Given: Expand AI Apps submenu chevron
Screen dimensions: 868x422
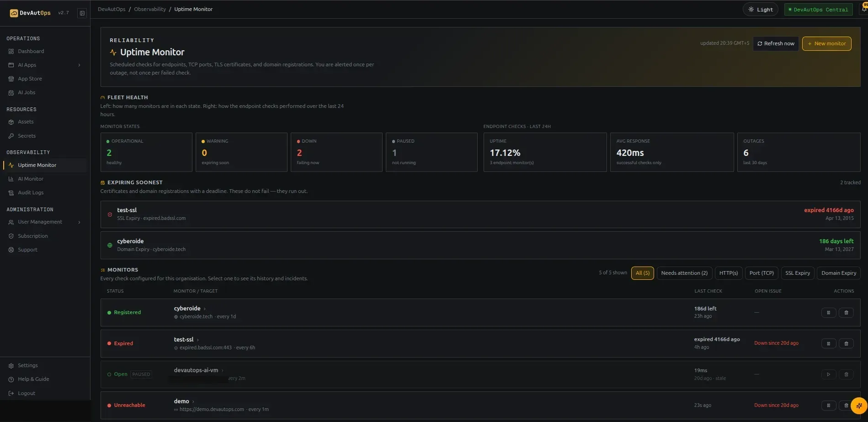Looking at the screenshot, I should point(80,65).
